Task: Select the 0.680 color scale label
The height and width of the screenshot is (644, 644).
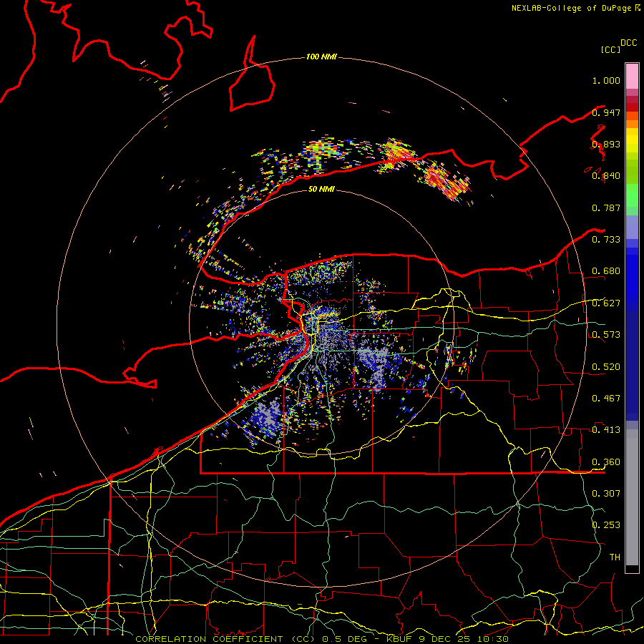Action: tap(606, 271)
